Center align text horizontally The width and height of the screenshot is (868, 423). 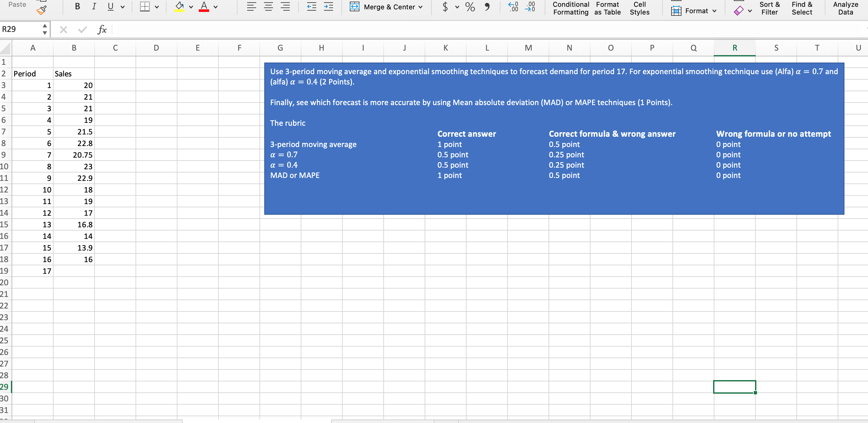[x=268, y=7]
